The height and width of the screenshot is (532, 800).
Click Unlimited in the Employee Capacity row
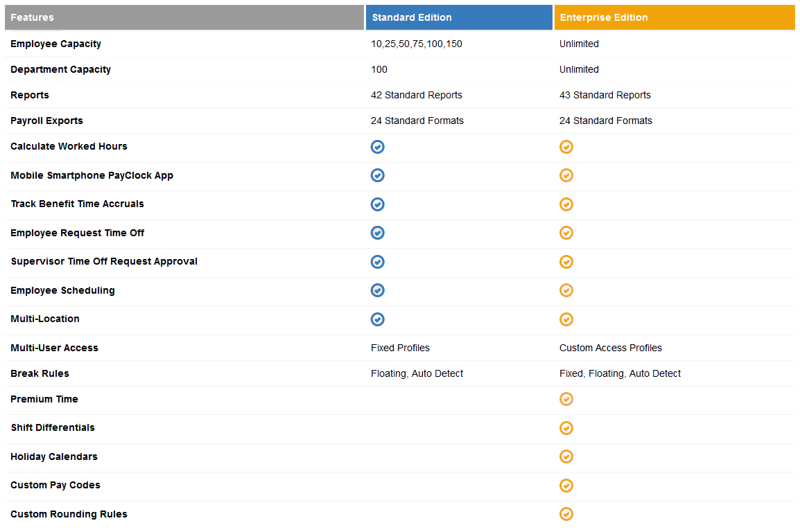click(x=579, y=44)
